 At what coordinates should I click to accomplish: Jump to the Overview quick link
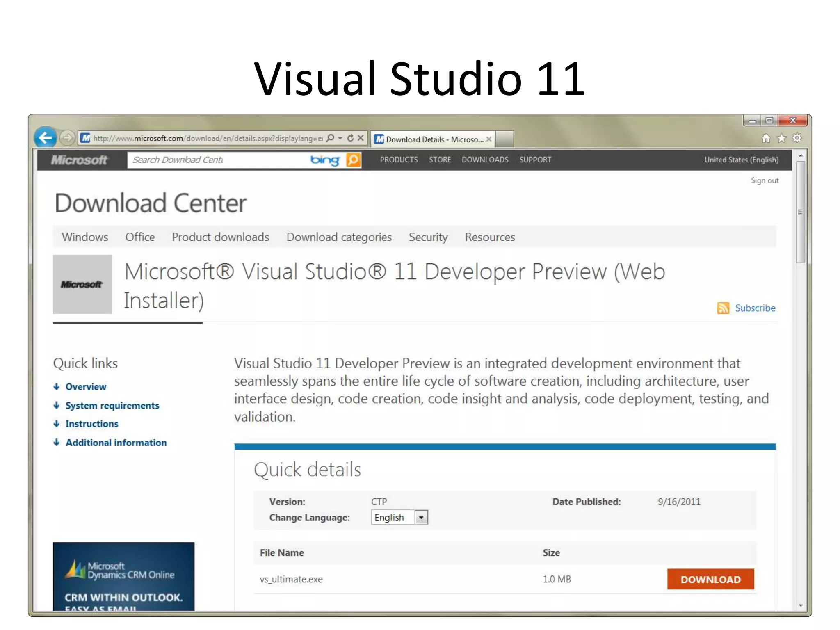tap(86, 387)
